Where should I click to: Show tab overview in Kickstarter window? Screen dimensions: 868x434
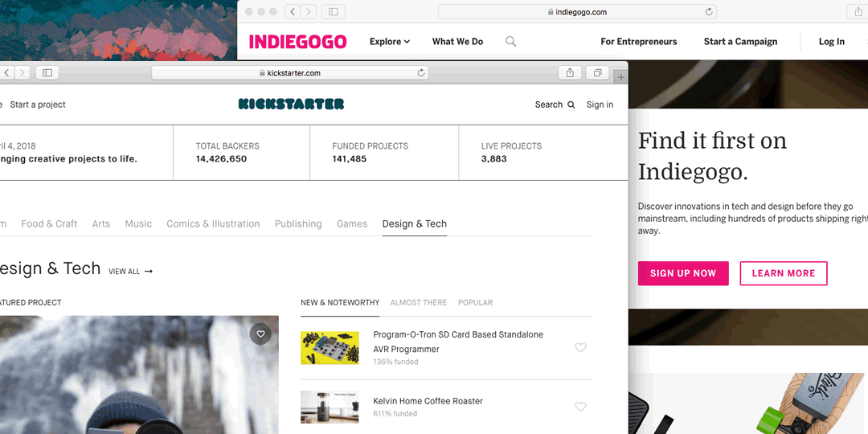point(598,72)
